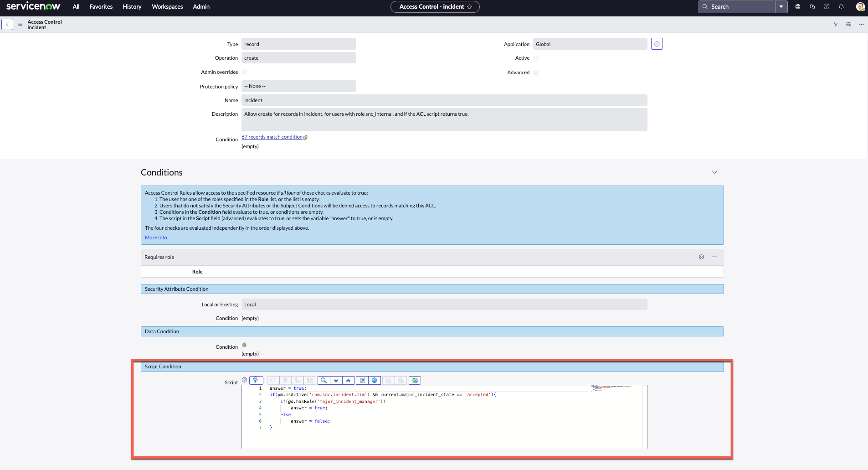Open the notifications bell icon

[x=842, y=6]
